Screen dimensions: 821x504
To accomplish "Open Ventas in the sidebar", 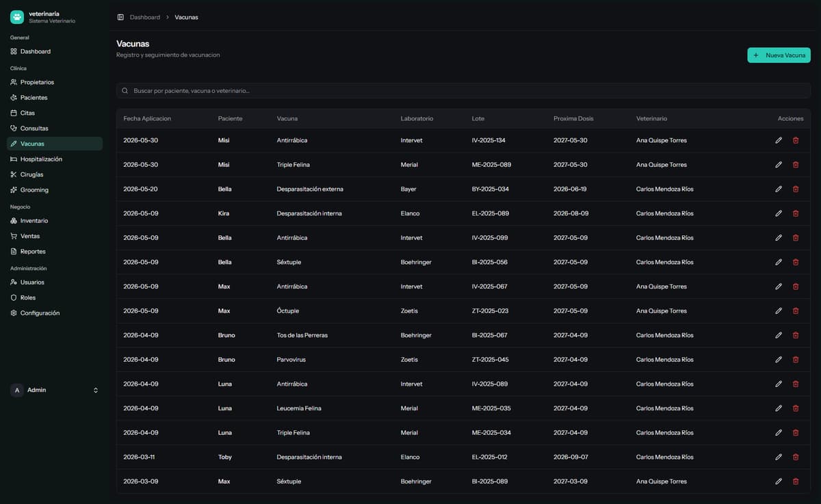I will coord(55,236).
